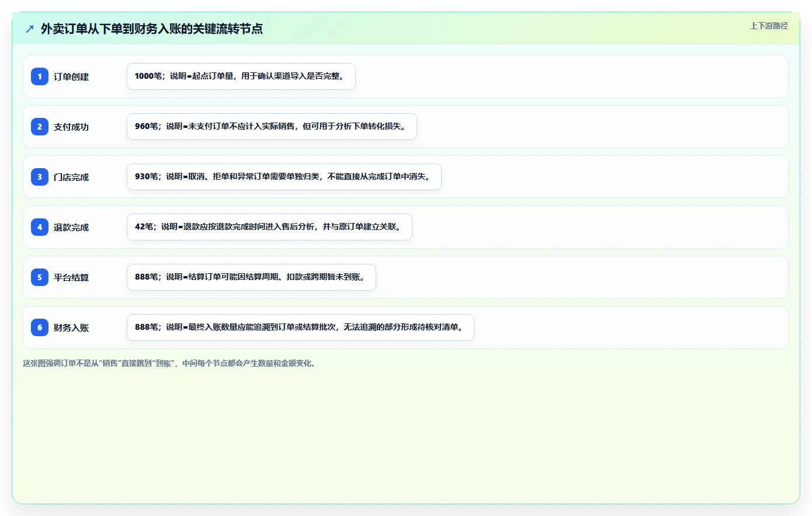The width and height of the screenshot is (812, 516).
Task: Click step badge 2 for 支付成功
Action: click(40, 127)
